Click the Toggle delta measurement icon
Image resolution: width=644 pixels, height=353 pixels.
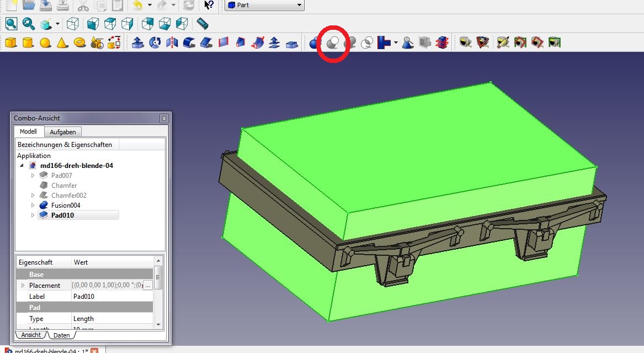555,43
